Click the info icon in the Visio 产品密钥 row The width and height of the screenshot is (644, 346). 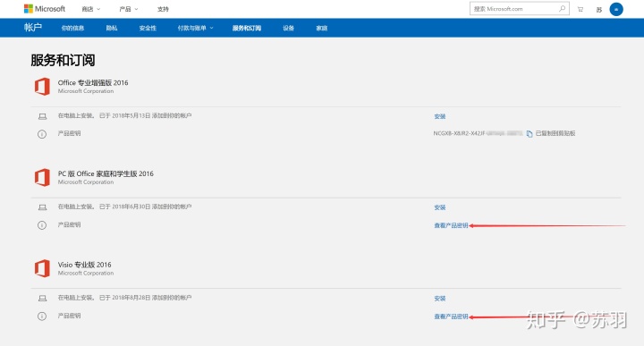pyautogui.click(x=42, y=316)
